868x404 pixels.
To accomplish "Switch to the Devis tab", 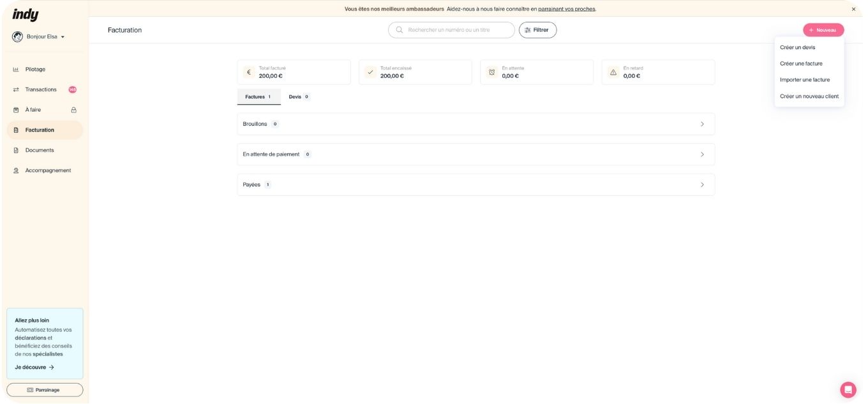I will pyautogui.click(x=298, y=97).
